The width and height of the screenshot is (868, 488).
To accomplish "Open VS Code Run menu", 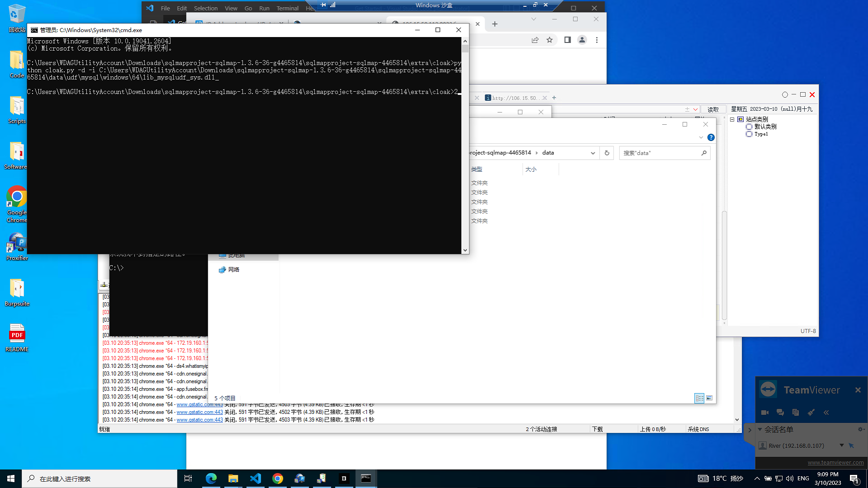I will [x=264, y=8].
